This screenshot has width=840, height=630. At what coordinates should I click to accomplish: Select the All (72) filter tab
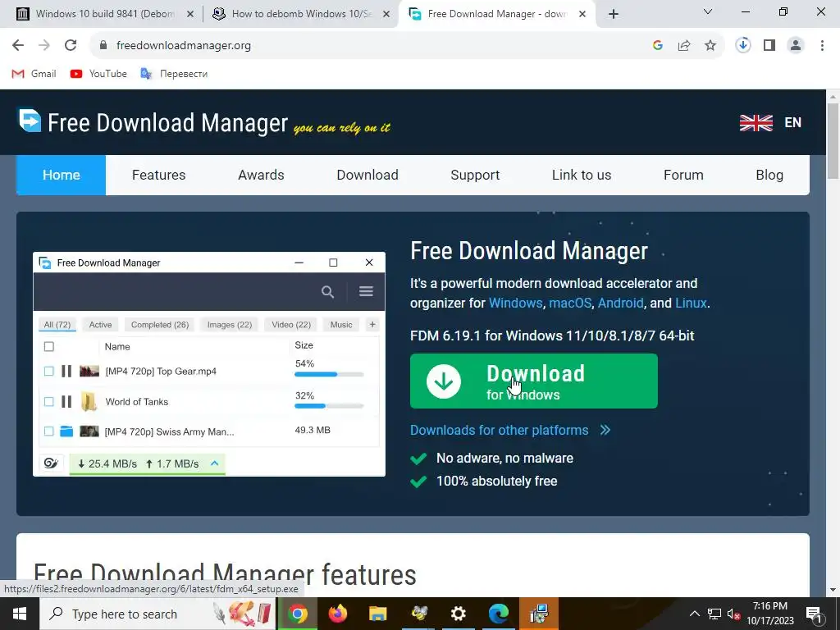tap(57, 325)
